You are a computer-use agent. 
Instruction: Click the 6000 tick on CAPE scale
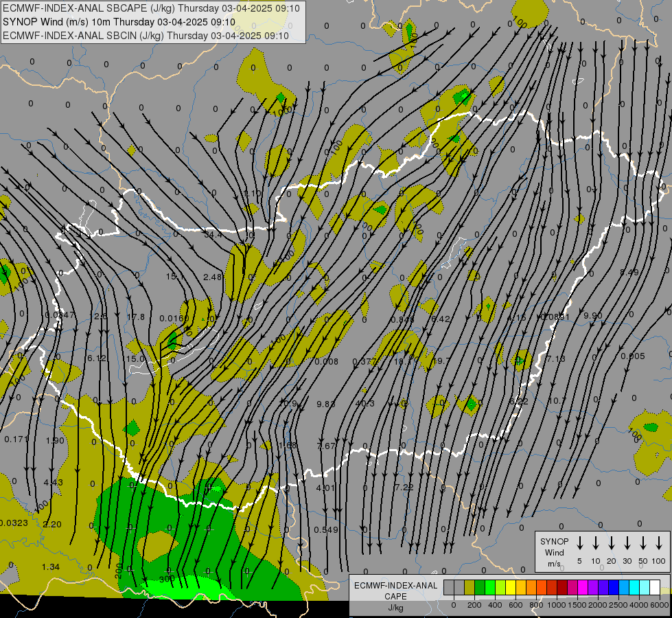pos(660,605)
